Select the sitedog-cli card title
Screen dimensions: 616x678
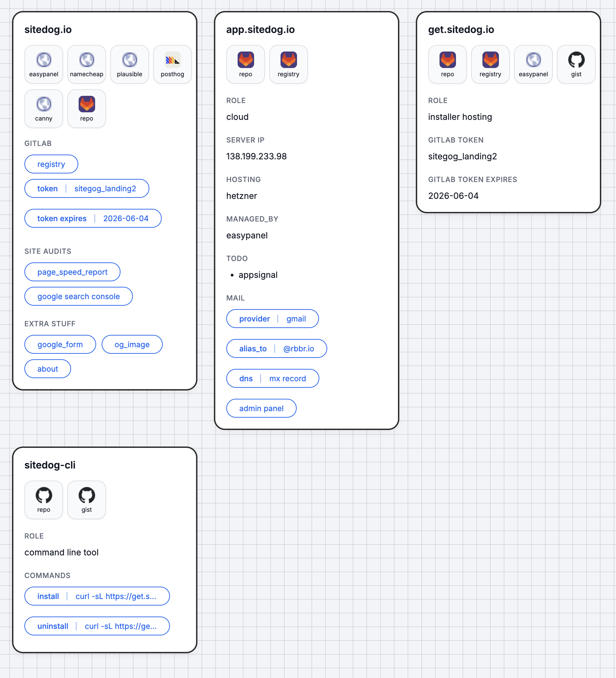(x=50, y=465)
